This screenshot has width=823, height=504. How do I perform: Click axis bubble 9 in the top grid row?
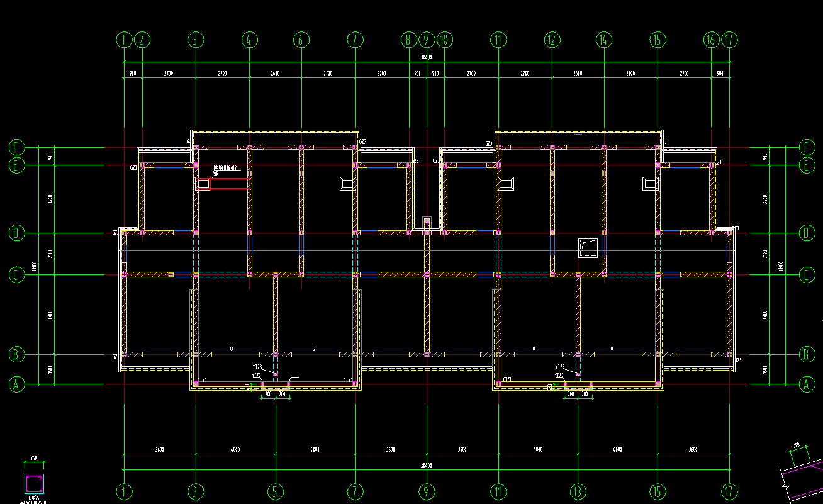point(426,40)
